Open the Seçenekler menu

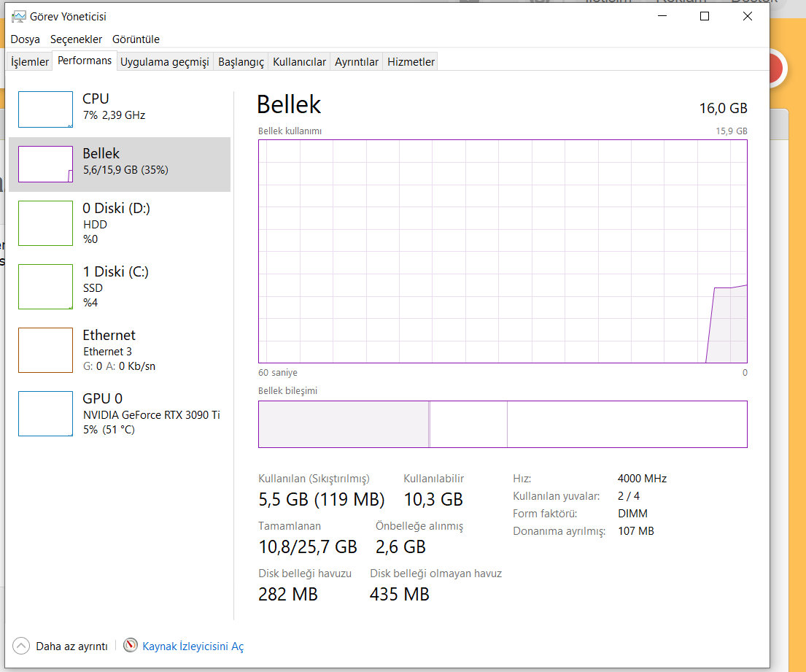tap(76, 39)
